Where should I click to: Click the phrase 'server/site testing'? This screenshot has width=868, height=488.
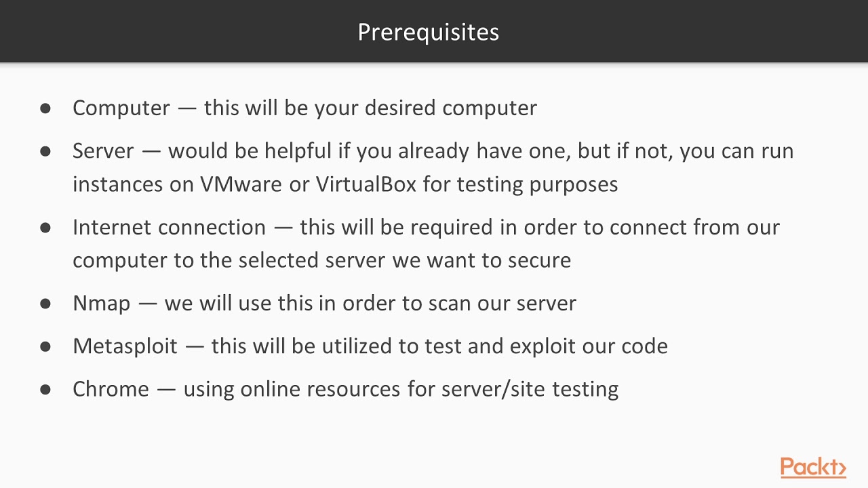coord(530,388)
